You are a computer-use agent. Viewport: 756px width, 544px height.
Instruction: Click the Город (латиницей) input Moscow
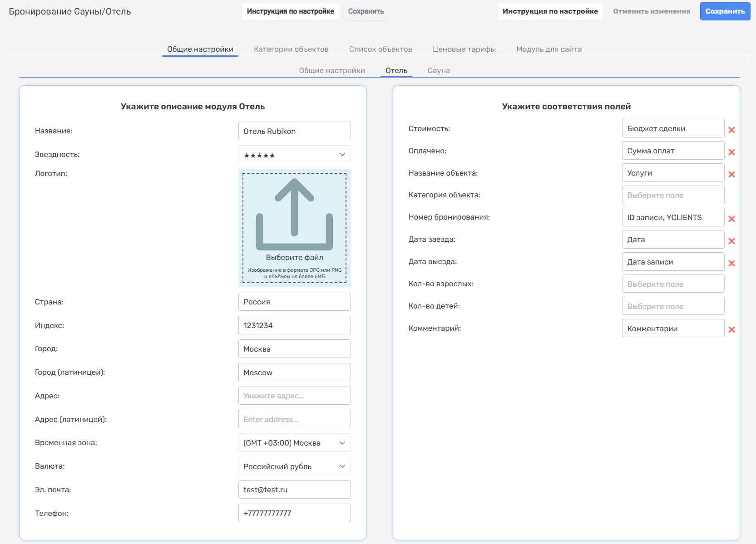(x=294, y=372)
